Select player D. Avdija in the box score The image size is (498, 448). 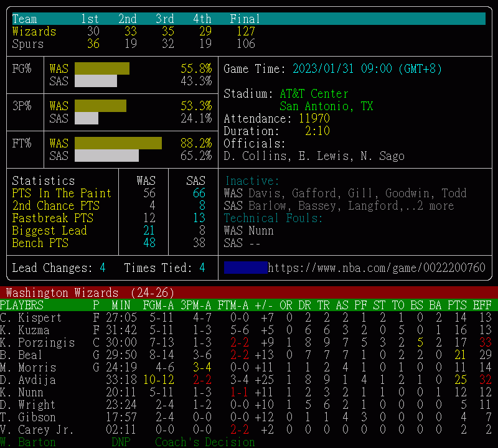click(x=28, y=380)
